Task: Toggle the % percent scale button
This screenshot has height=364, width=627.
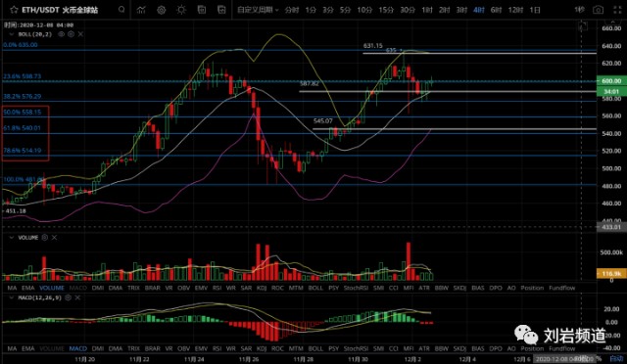Action: (599, 358)
